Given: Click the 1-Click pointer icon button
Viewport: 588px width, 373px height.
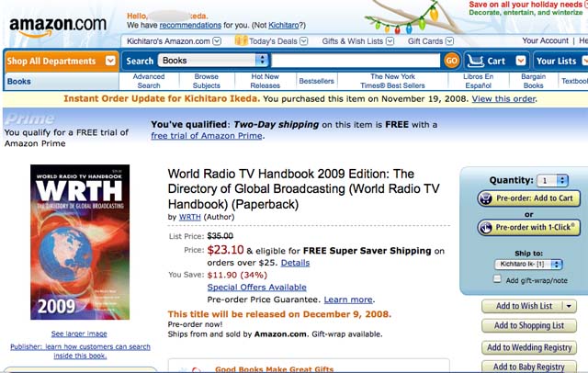Looking at the screenshot, I should [486, 228].
